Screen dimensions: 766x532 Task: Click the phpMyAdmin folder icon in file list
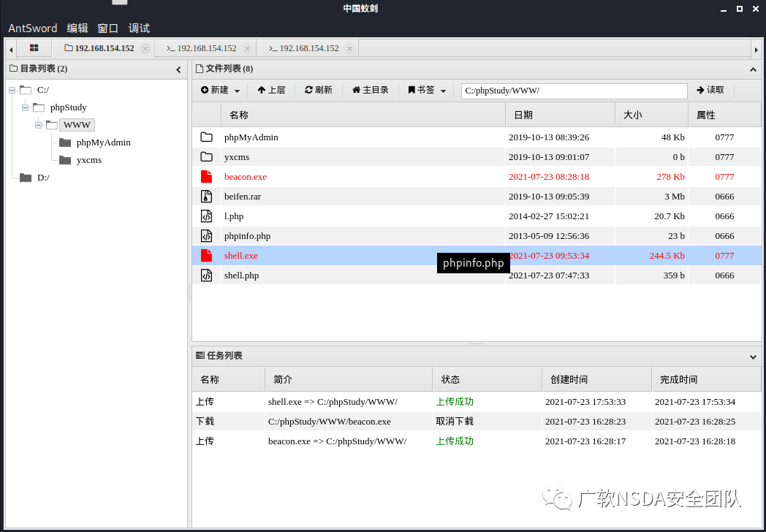[x=207, y=137]
